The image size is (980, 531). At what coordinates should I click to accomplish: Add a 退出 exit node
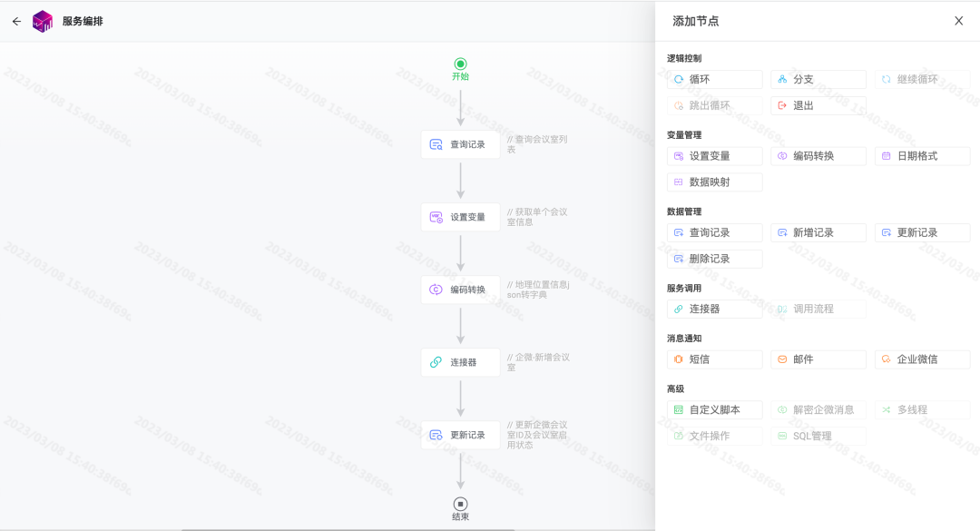[818, 105]
